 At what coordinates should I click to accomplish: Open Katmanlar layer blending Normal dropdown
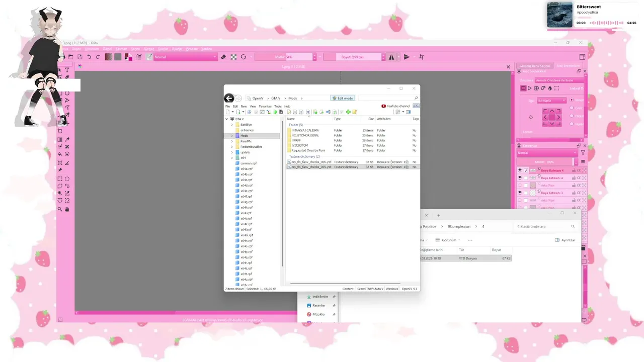tap(547, 153)
